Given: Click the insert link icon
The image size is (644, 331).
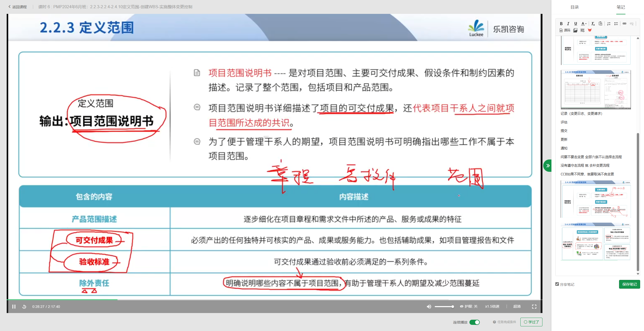Looking at the screenshot, I should (x=624, y=24).
